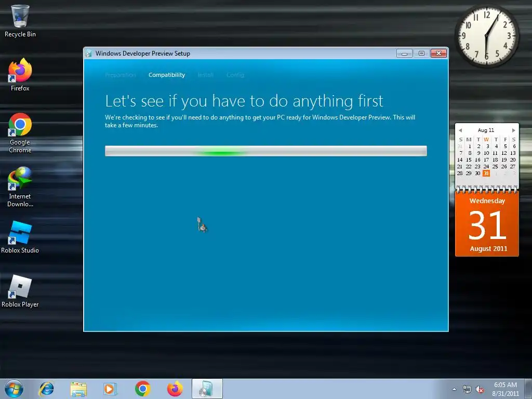This screenshot has width=532, height=399.
Task: Launch Firefox from the taskbar
Action: click(175, 389)
